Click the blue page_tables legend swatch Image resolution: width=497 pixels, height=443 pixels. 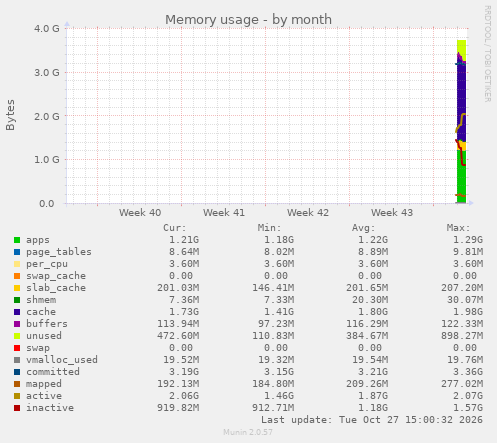(x=17, y=252)
